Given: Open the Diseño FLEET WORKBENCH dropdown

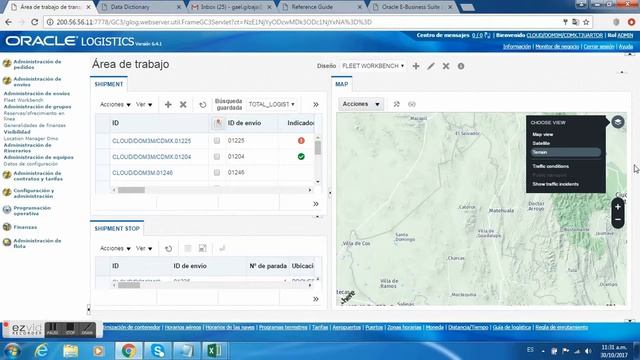Looking at the screenshot, I should click(x=373, y=66).
